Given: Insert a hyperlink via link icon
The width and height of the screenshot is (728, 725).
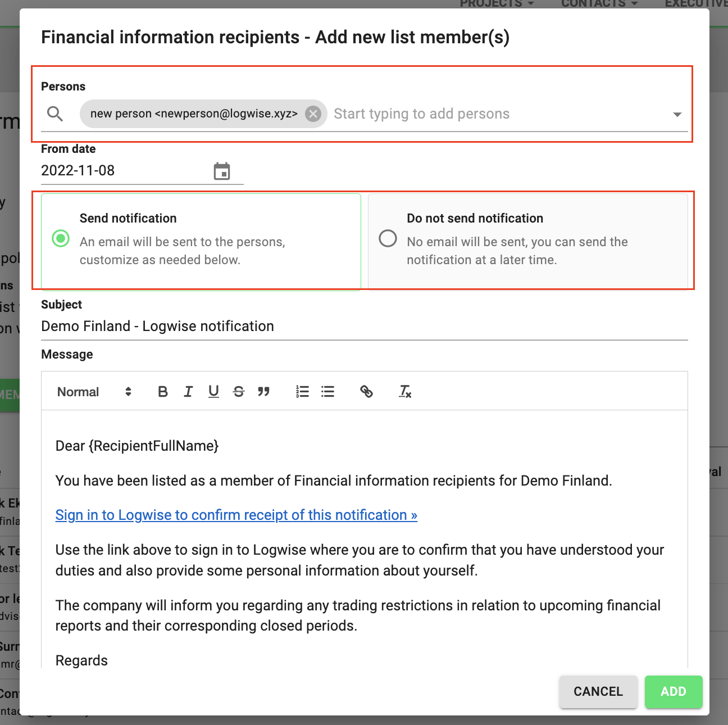Looking at the screenshot, I should [x=366, y=392].
